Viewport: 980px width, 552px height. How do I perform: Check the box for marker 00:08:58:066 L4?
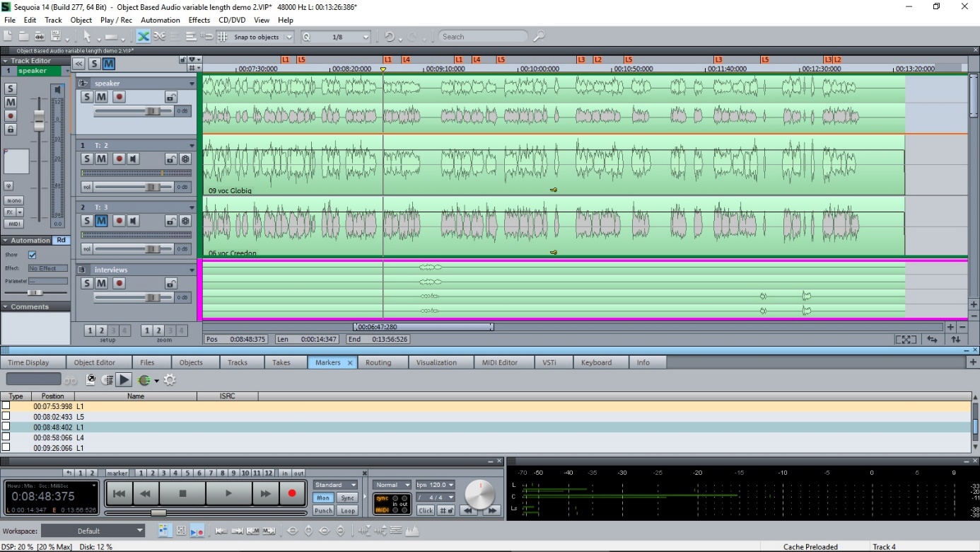[x=6, y=437]
